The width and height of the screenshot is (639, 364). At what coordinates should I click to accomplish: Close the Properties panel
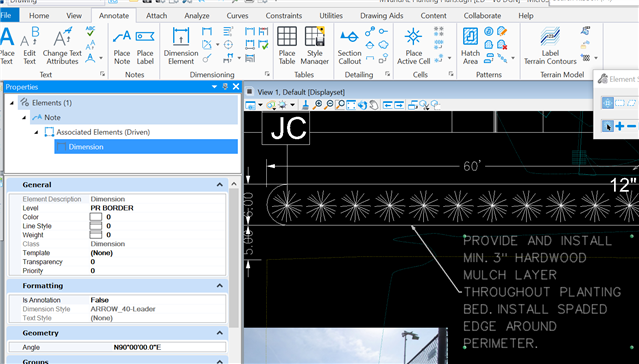[x=236, y=86]
